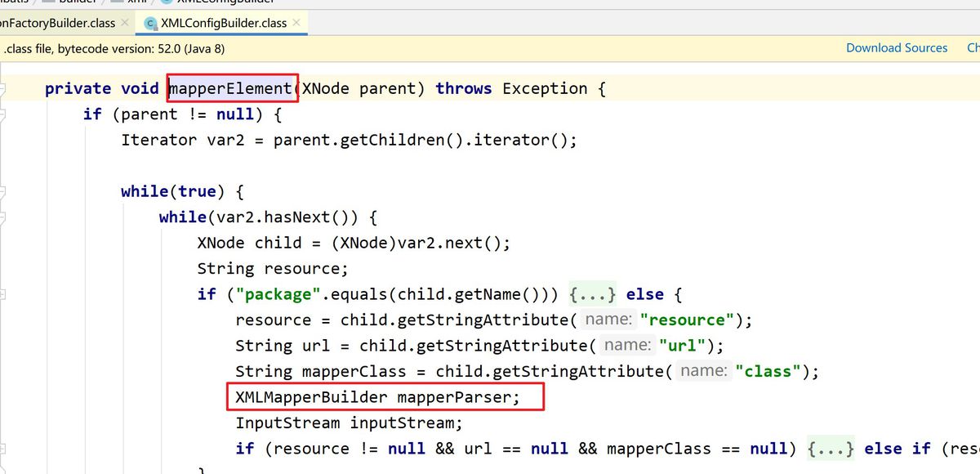Click 'child.getName()' call
Image resolution: width=980 pixels, height=474 pixels.
point(482,294)
